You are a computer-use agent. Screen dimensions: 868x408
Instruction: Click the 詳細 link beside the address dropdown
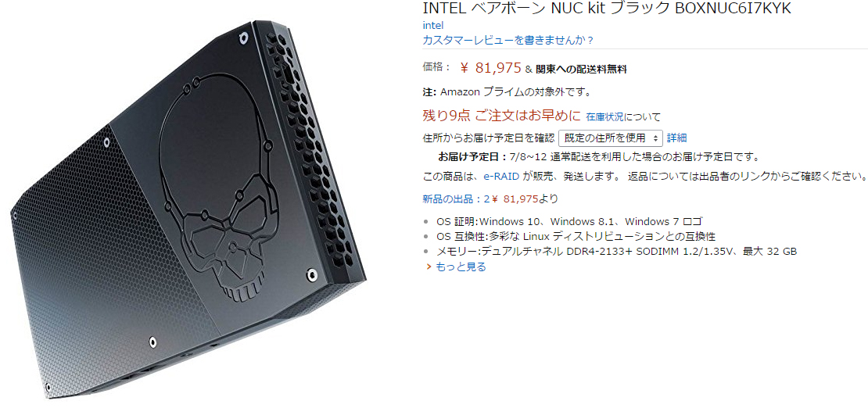(x=676, y=138)
